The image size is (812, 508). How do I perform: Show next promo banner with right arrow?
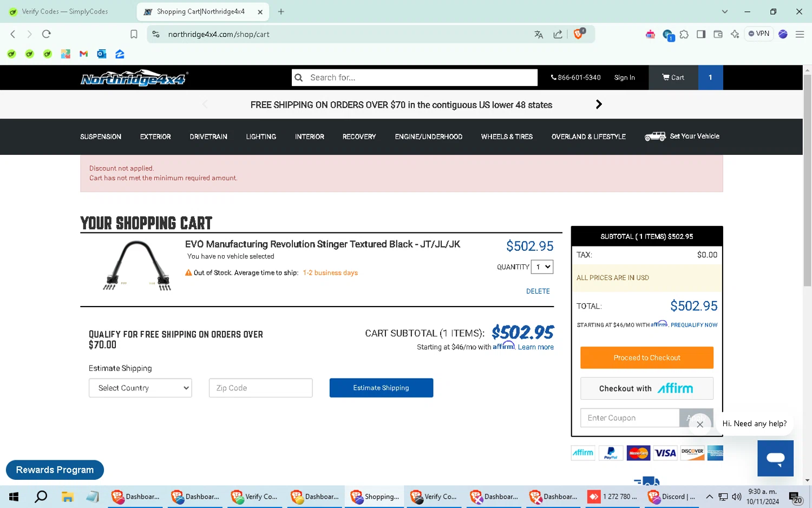[598, 105]
